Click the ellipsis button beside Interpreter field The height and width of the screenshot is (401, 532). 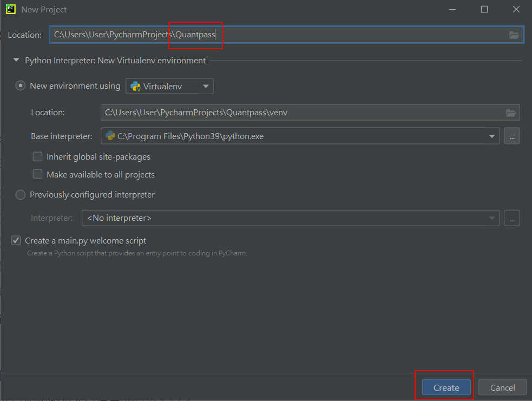tap(512, 218)
